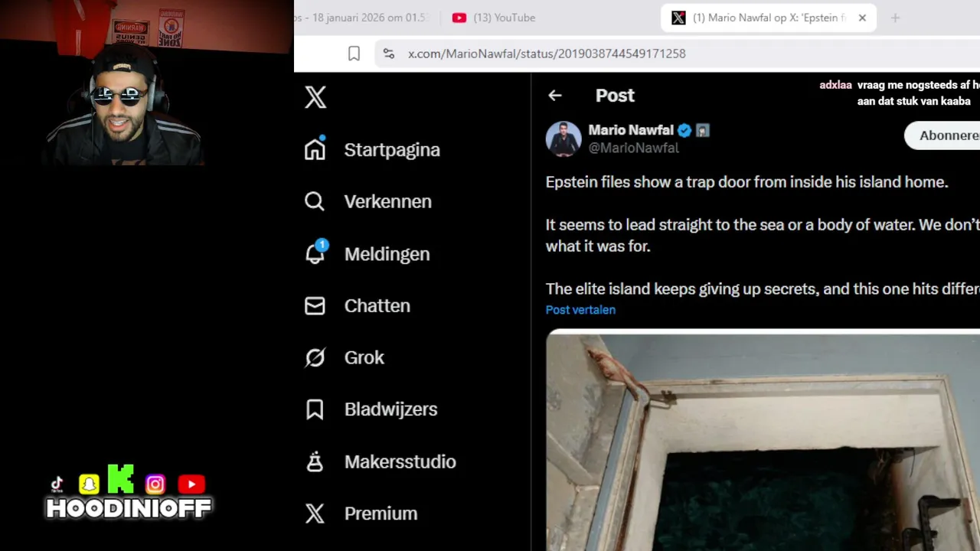
Task: Open a new browser tab
Action: 895,18
